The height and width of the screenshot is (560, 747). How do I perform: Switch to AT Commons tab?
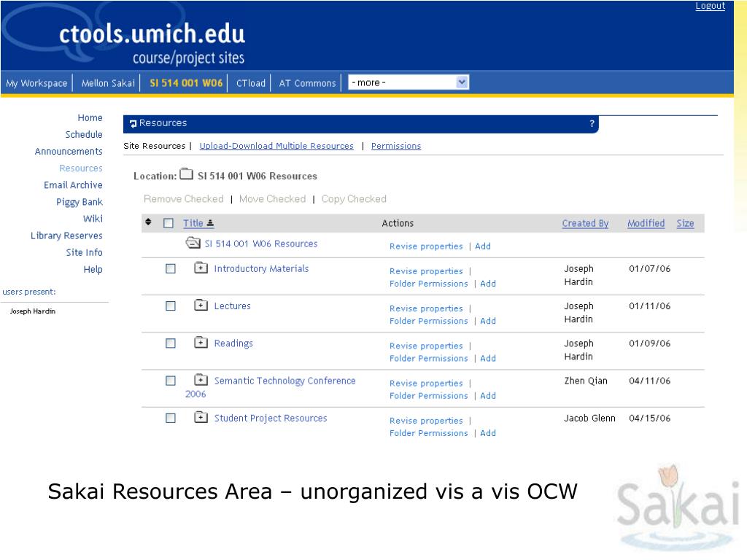pos(307,83)
